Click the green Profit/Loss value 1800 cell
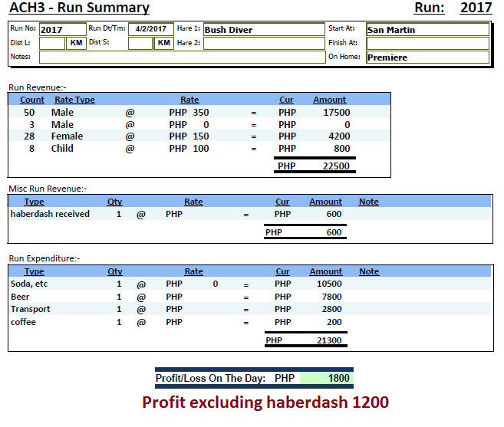The image size is (504, 427). (x=326, y=378)
